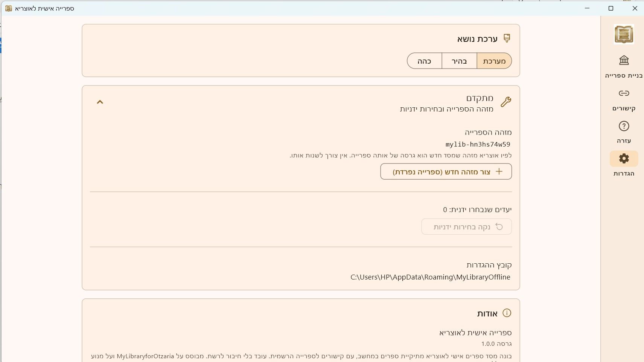Click the app logo in the sidebar
The width and height of the screenshot is (644, 362).
624,34
